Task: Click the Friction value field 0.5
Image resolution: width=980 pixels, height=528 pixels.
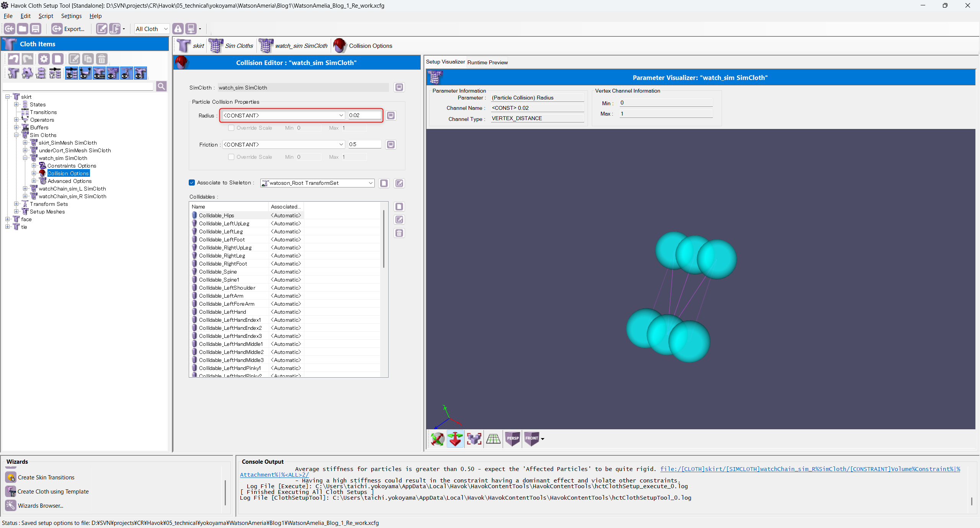Action: point(364,144)
